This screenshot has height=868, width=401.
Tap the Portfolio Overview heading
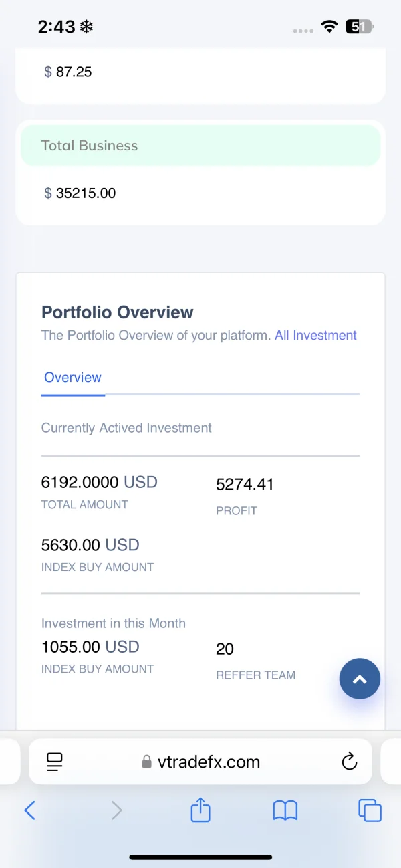[118, 312]
